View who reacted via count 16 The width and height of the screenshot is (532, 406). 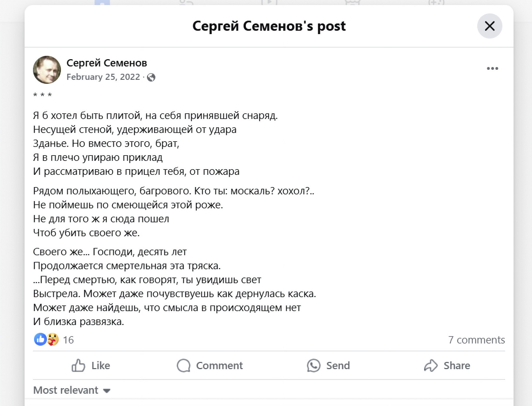point(68,340)
